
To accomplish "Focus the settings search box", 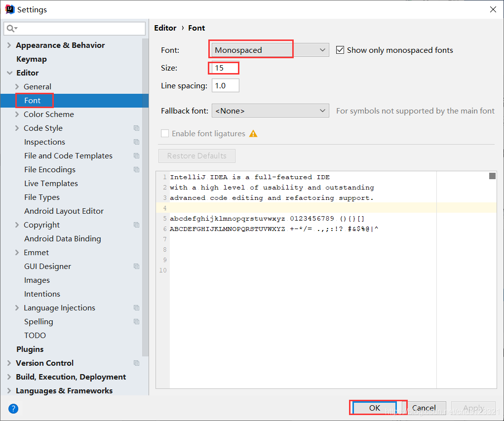I will [x=75, y=29].
